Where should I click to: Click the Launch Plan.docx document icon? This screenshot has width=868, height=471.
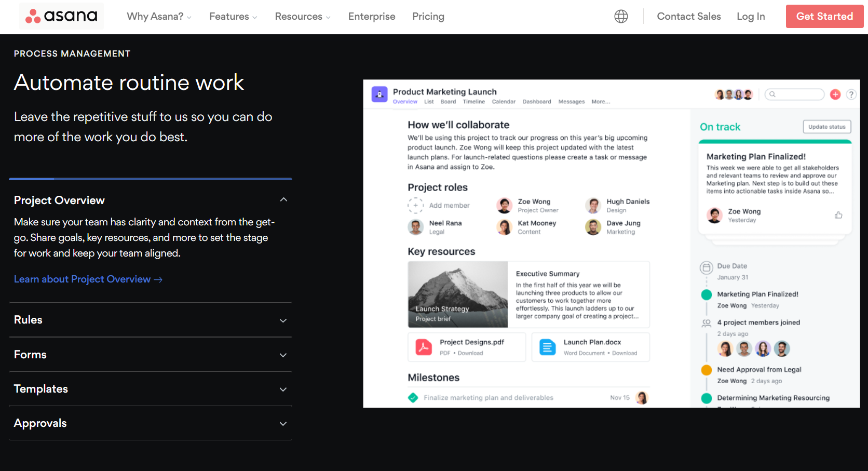548,347
